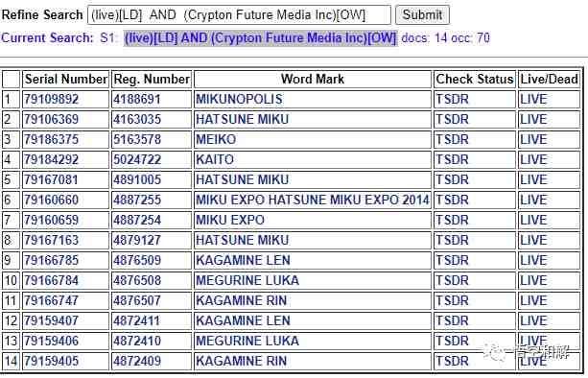Open KAGAMINE RIN mark in row 11
Viewport: 588px width, 378px height.
tap(241, 300)
